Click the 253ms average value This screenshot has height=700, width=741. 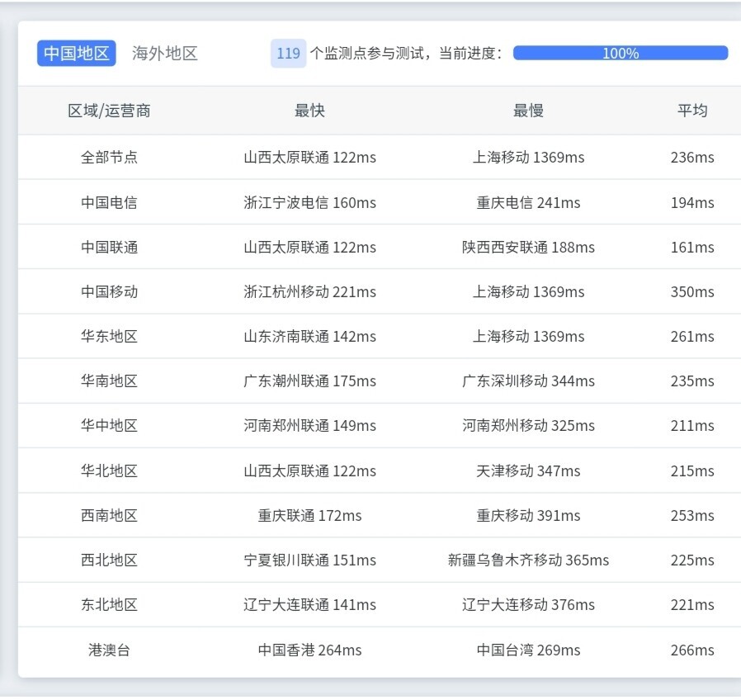click(x=692, y=515)
